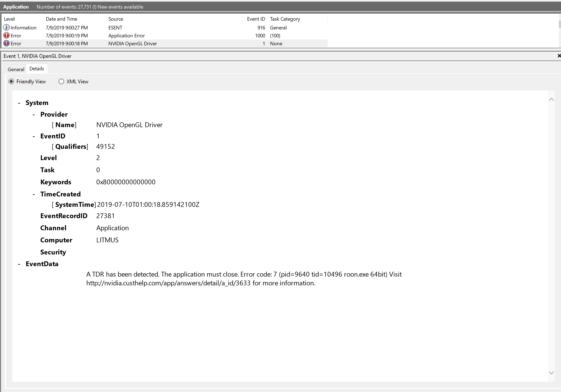Sort events by Source column header

pyautogui.click(x=174, y=19)
